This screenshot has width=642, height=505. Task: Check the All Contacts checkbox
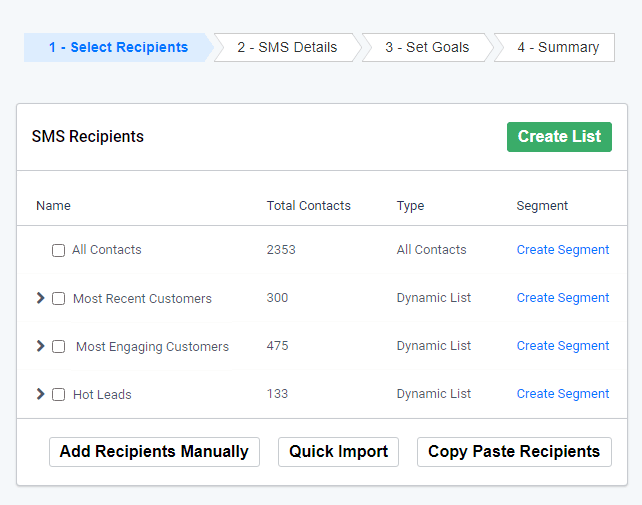point(59,250)
